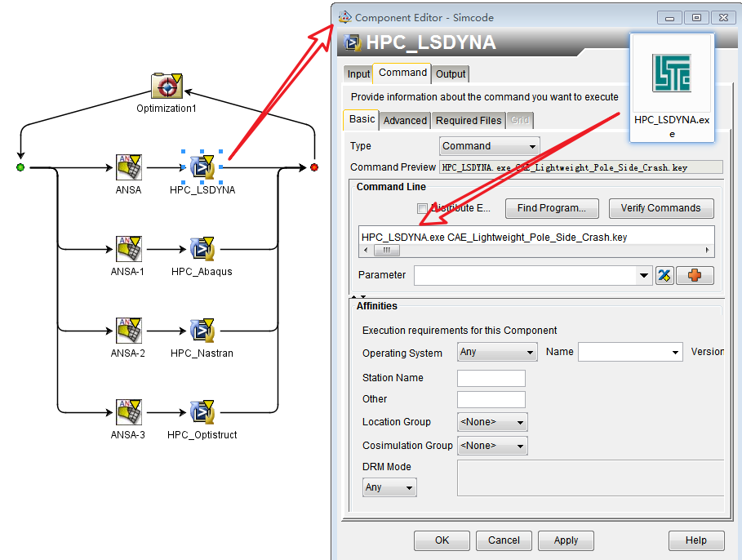
Task: Click the Other input field
Action: pyautogui.click(x=491, y=399)
